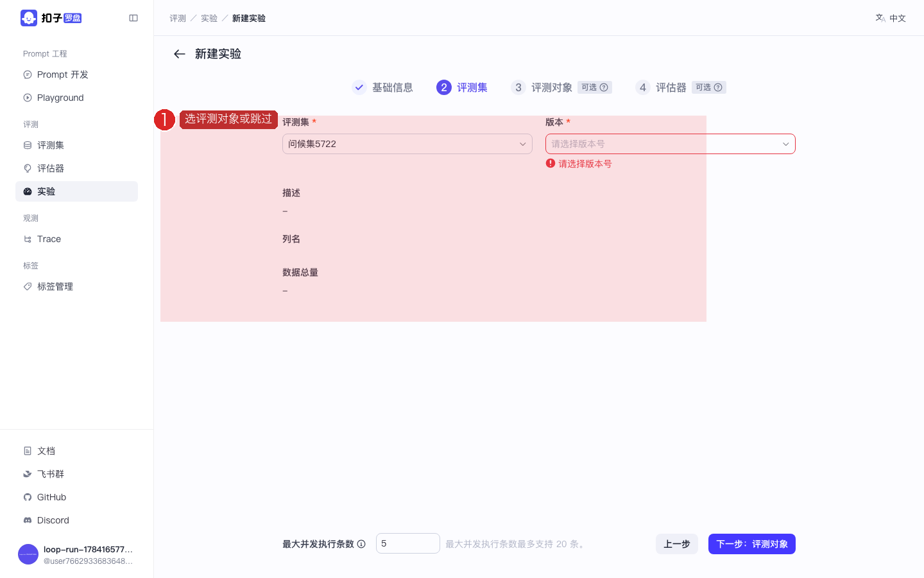Image resolution: width=924 pixels, height=578 pixels.
Task: Click the 上一步 button
Action: [x=677, y=544]
